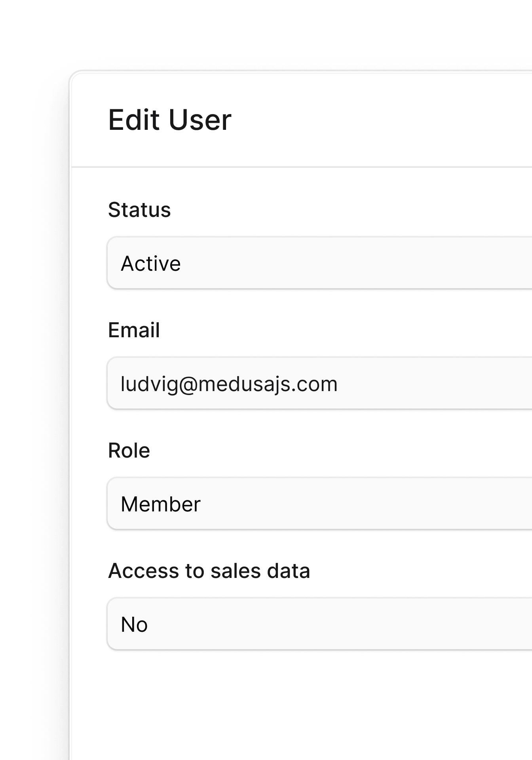Click the Role field label

point(129,450)
